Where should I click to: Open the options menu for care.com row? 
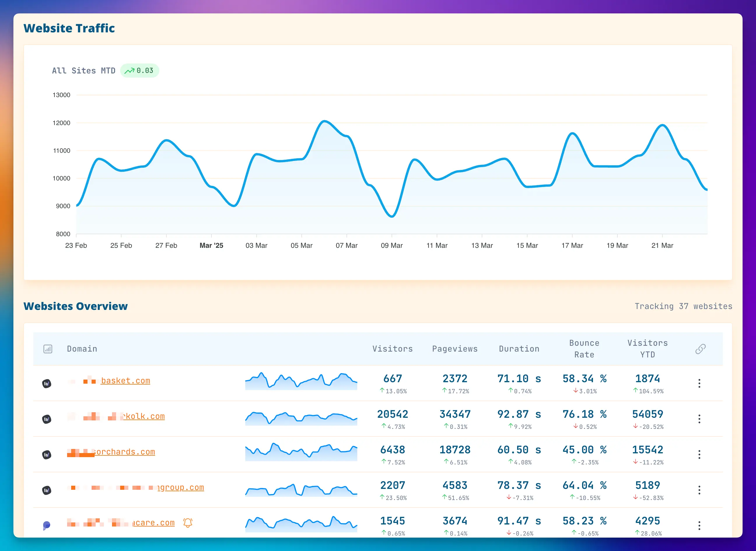(x=699, y=526)
